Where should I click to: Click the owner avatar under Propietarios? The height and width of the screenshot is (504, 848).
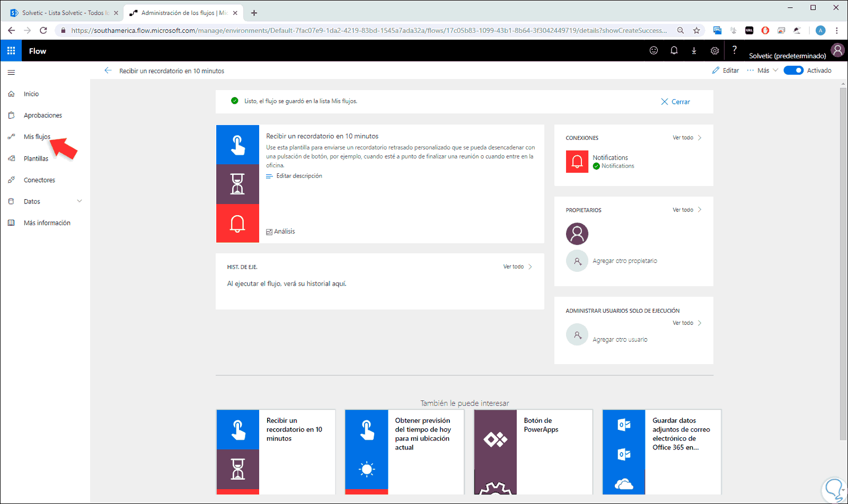(x=577, y=234)
